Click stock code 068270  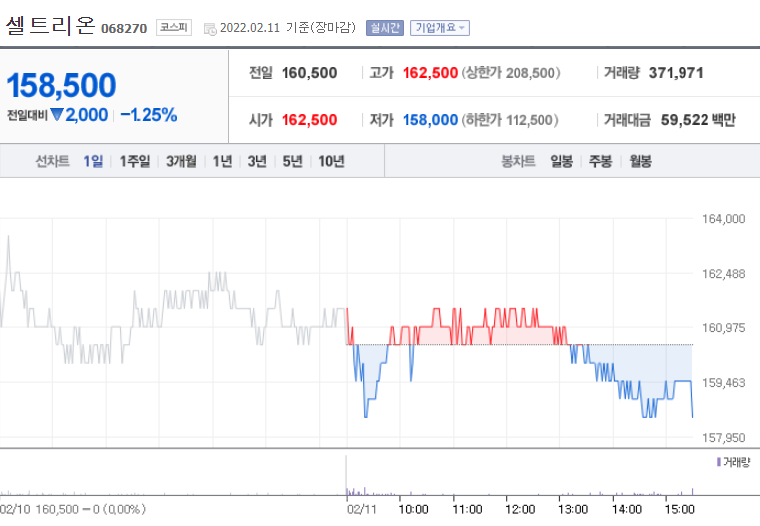click(124, 29)
